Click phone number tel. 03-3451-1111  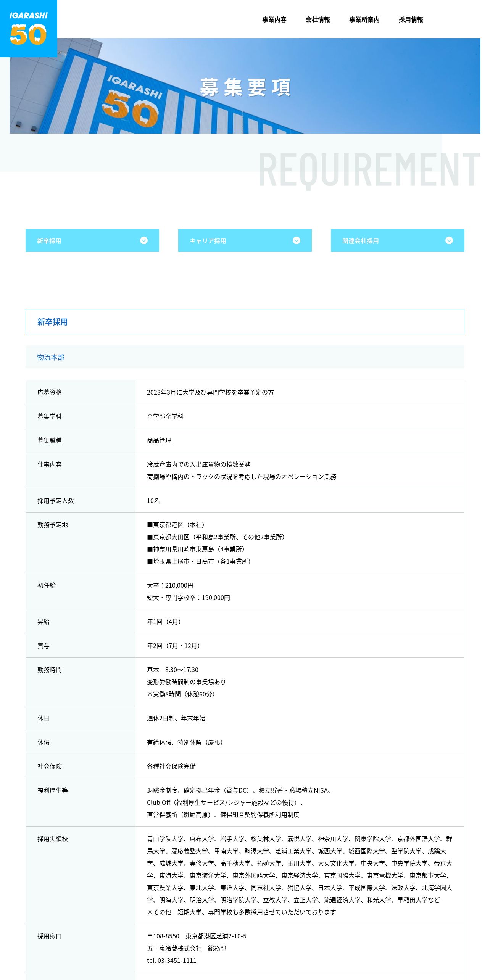(172, 961)
